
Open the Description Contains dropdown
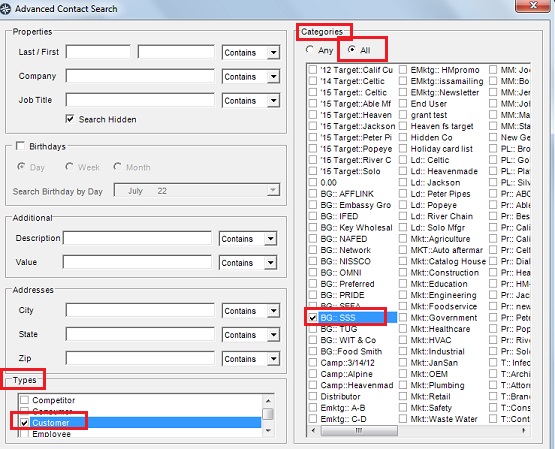(x=271, y=238)
